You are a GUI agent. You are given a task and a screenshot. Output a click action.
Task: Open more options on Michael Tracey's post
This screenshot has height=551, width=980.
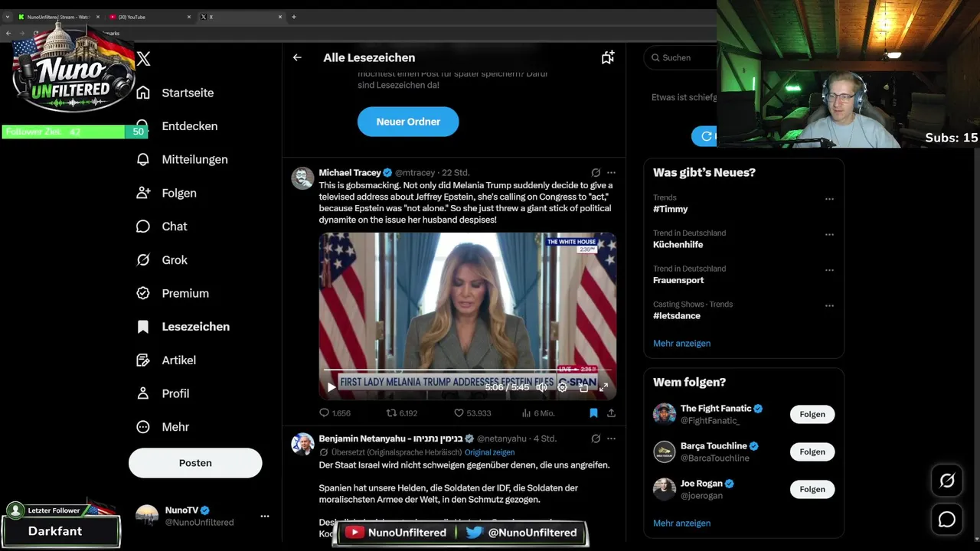pyautogui.click(x=611, y=173)
